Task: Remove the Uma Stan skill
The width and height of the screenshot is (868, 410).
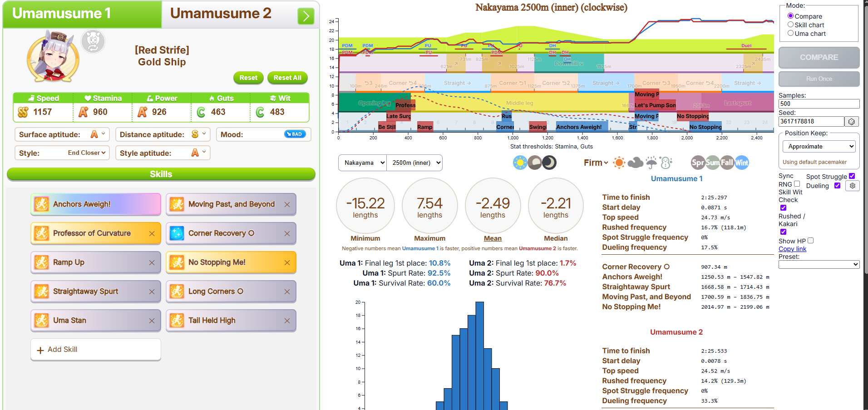Action: coord(152,321)
